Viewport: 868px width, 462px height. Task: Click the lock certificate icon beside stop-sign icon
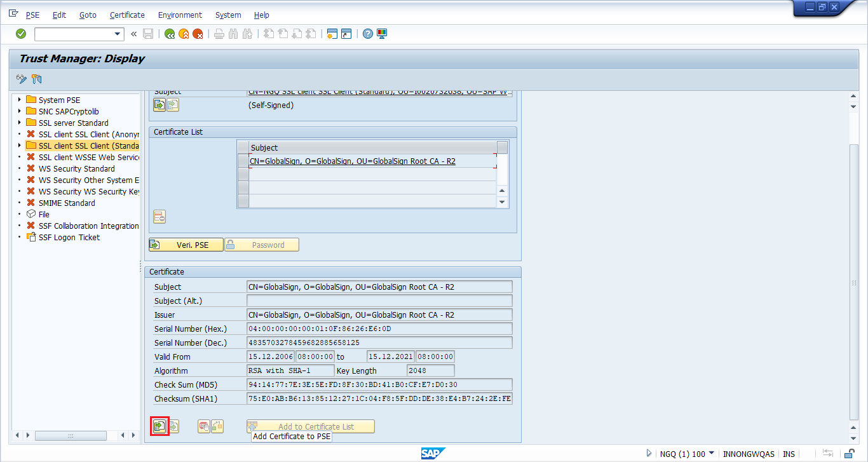coord(217,426)
